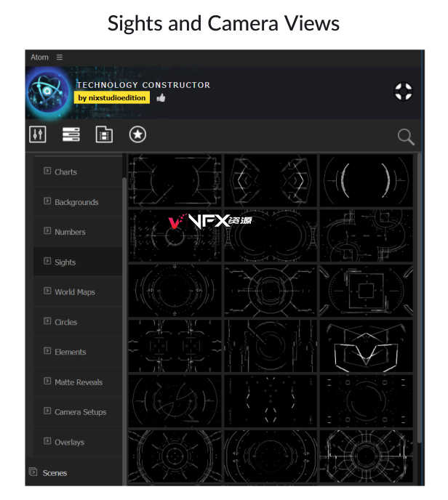Choose the nested squares sight thumbnail
This screenshot has height=500, width=448.
click(367, 291)
